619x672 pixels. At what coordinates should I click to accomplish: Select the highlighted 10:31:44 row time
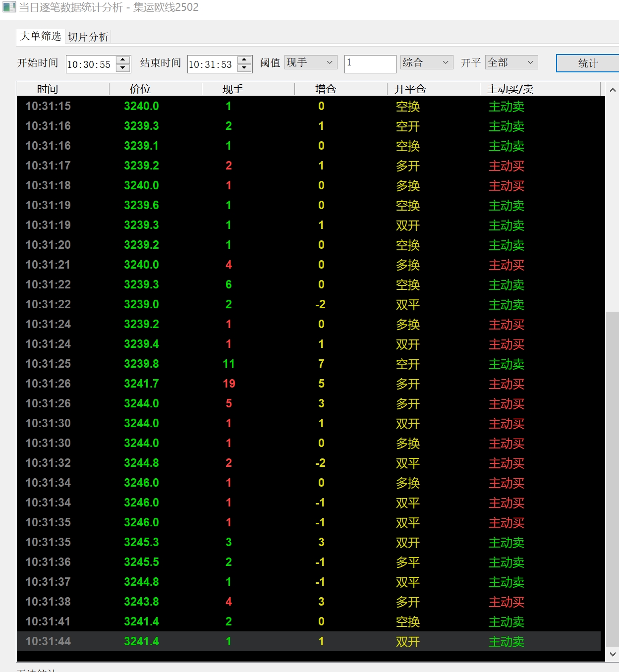point(48,641)
